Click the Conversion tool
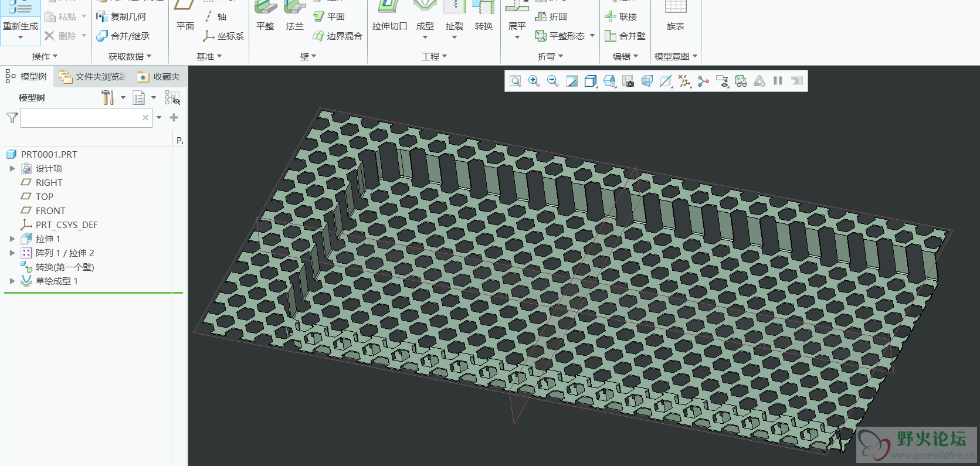 (484, 16)
